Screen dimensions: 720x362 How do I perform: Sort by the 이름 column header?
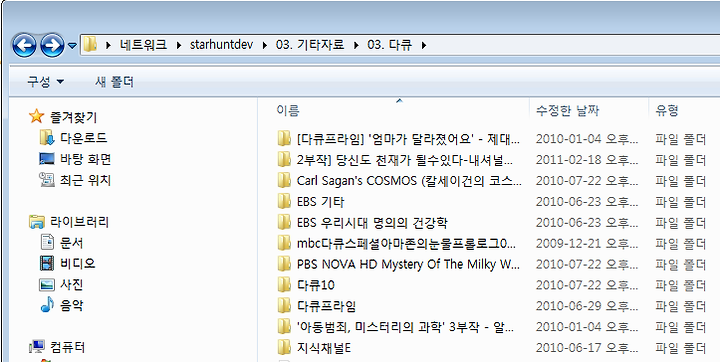pos(287,110)
